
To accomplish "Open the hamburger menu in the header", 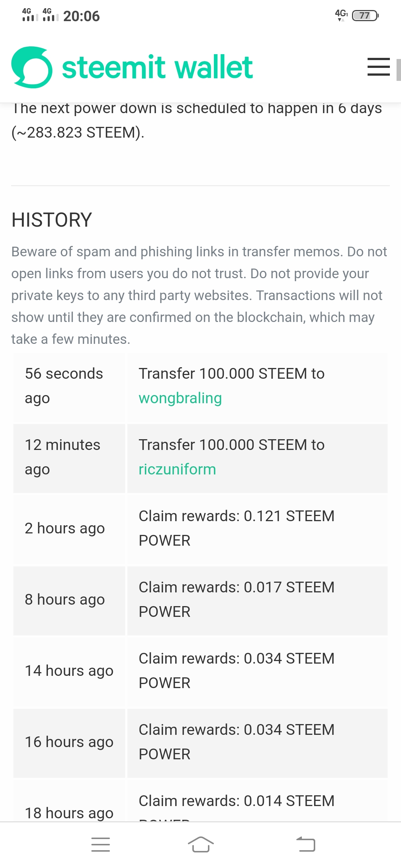I will click(x=378, y=67).
